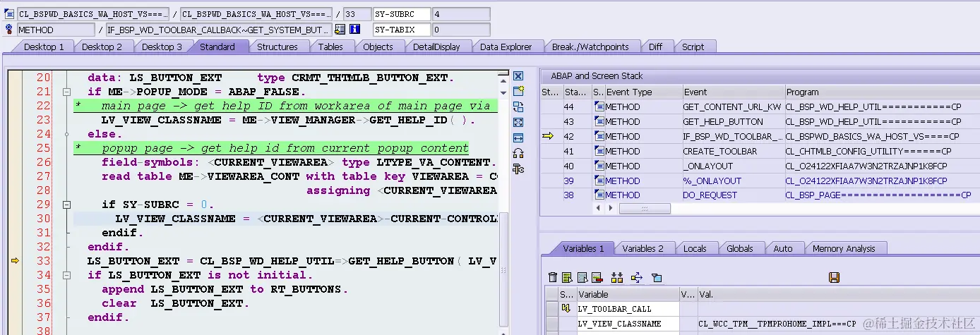Image resolution: width=980 pixels, height=335 pixels.
Task: Click the tool settings icon below headset
Action: pos(518,168)
